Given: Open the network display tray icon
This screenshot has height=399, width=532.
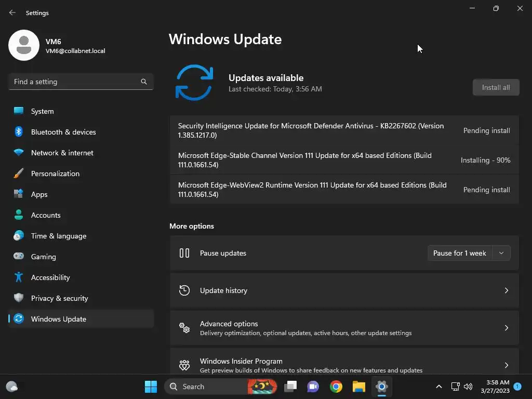Looking at the screenshot, I should [455, 387].
